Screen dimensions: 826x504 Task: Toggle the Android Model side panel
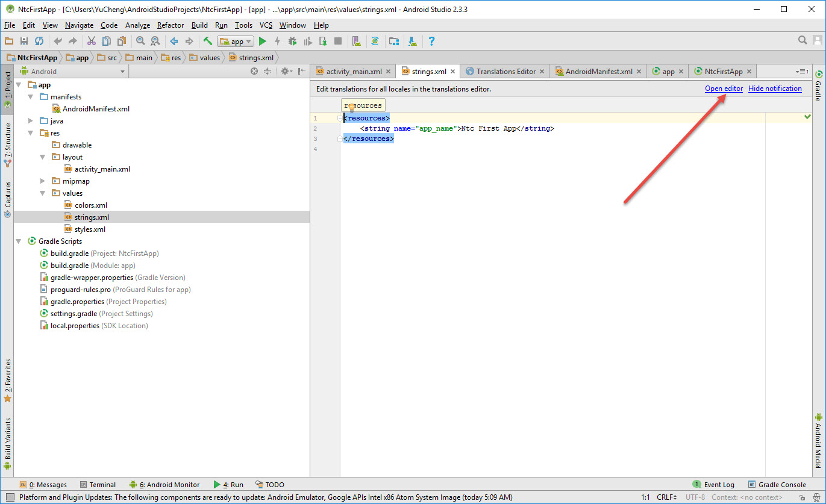819,440
